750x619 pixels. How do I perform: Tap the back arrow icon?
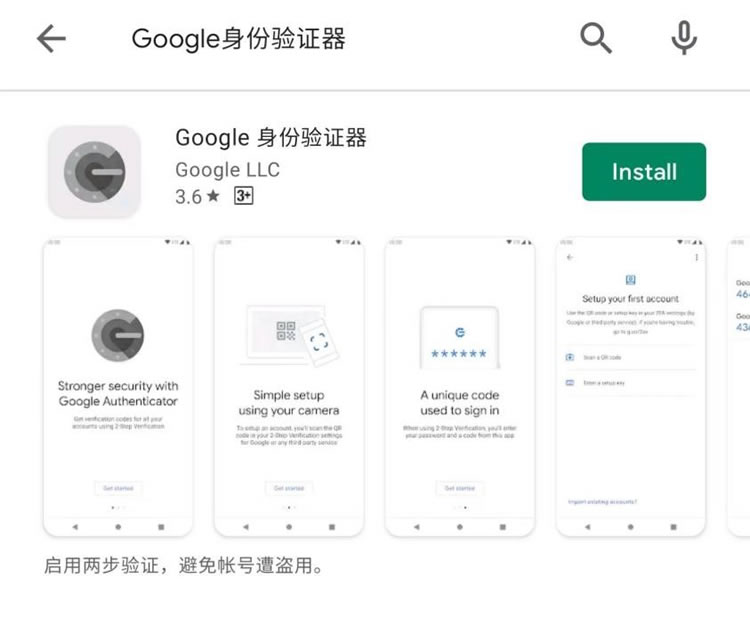tap(51, 39)
